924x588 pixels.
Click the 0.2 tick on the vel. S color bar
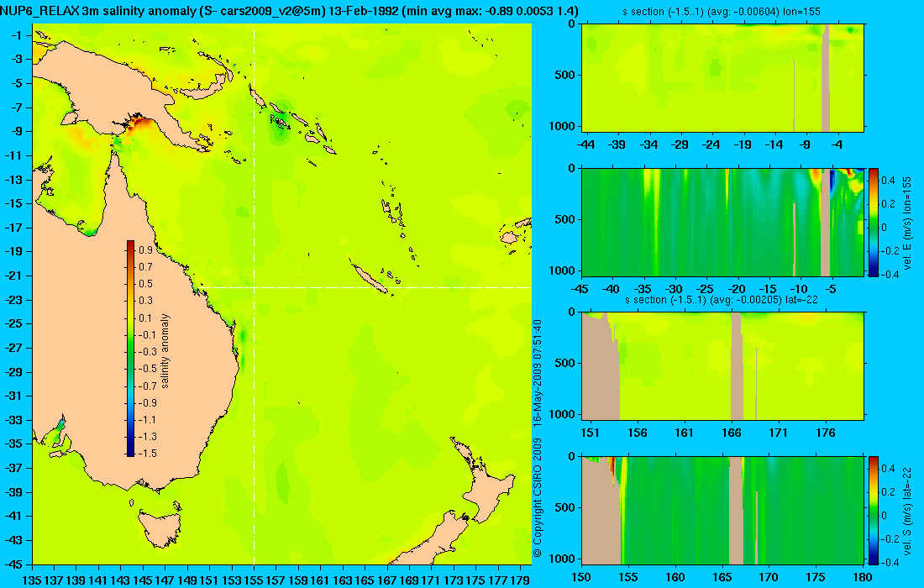pos(888,492)
